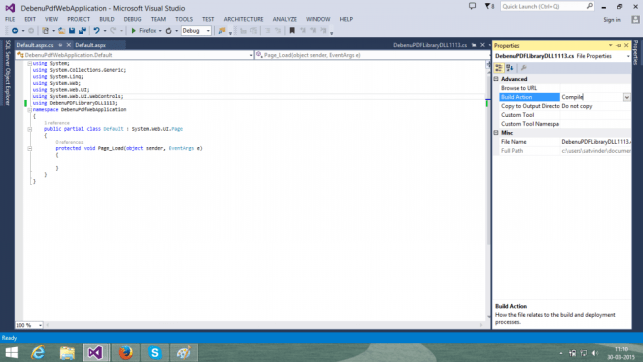643x362 pixels.
Task: Click the Save All toolbar icon
Action: (x=82, y=31)
